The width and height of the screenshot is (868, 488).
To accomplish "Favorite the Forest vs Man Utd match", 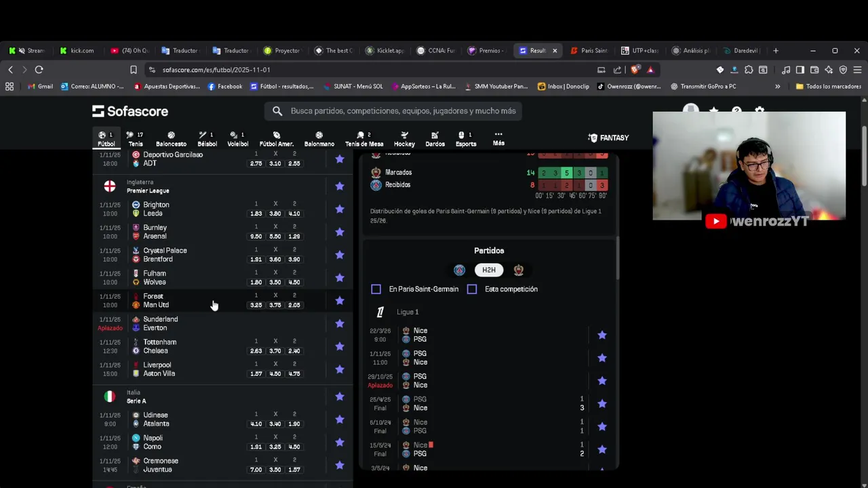I will tap(340, 300).
